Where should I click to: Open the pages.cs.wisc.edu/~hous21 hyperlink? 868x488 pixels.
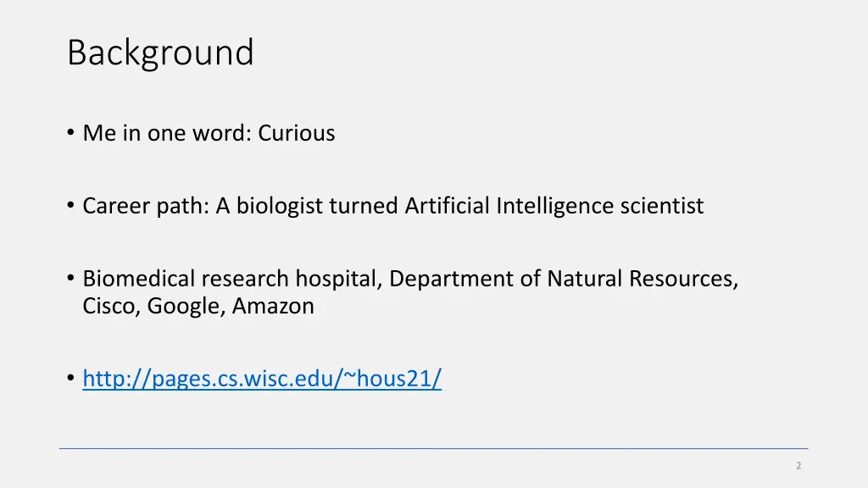262,379
